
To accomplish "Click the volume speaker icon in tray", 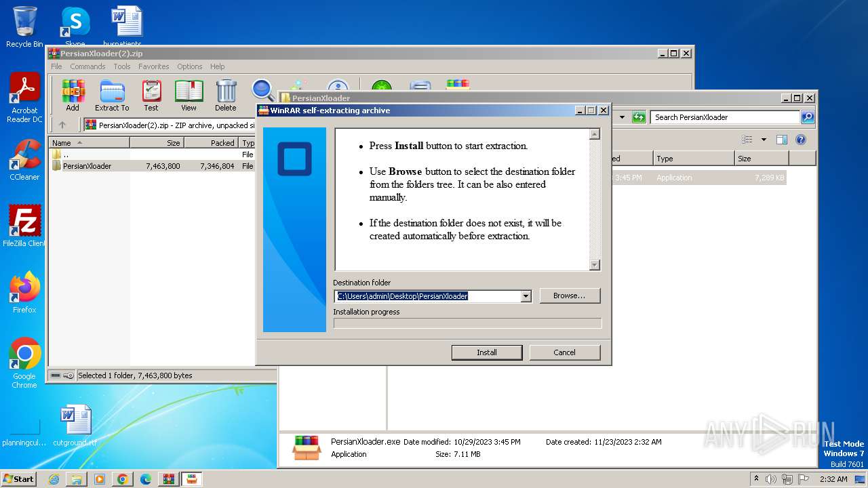I will pos(772,479).
